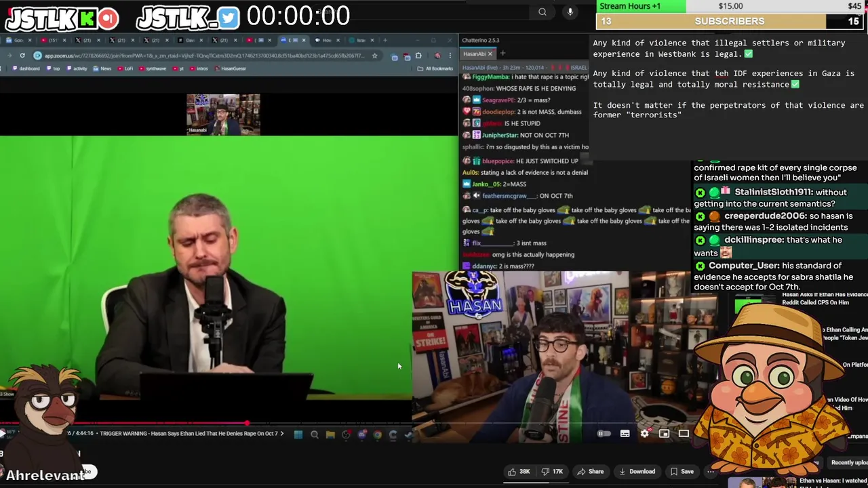Toggle subtitles on the YouTube player
The width and height of the screenshot is (868, 488).
625,434
